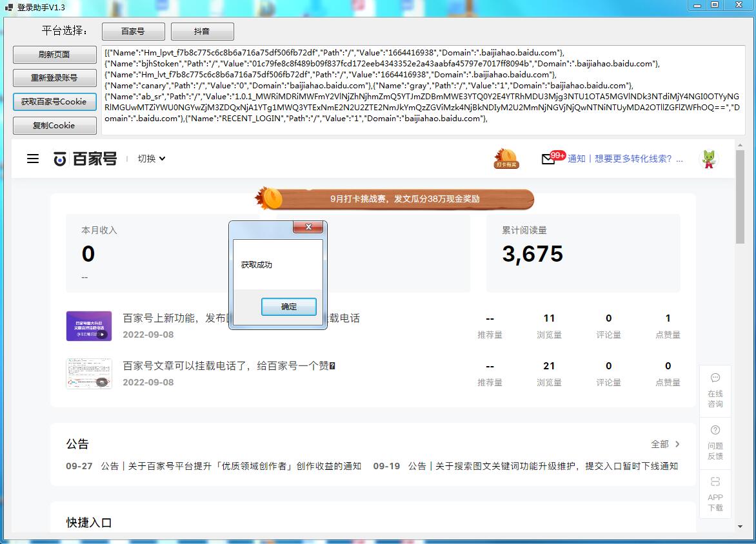Confirm dialog with 确定 button
The width and height of the screenshot is (756, 544).
tap(289, 306)
